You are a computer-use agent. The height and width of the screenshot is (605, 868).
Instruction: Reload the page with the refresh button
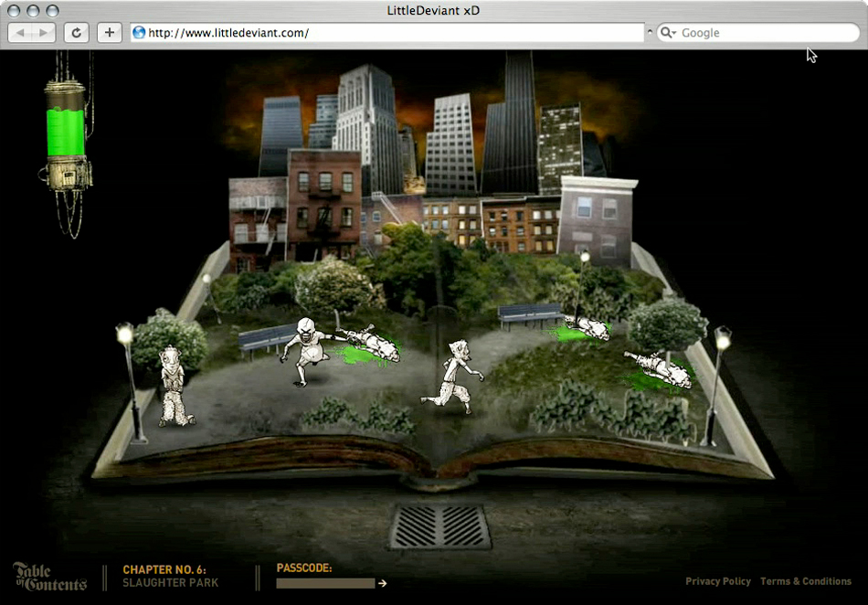click(76, 33)
